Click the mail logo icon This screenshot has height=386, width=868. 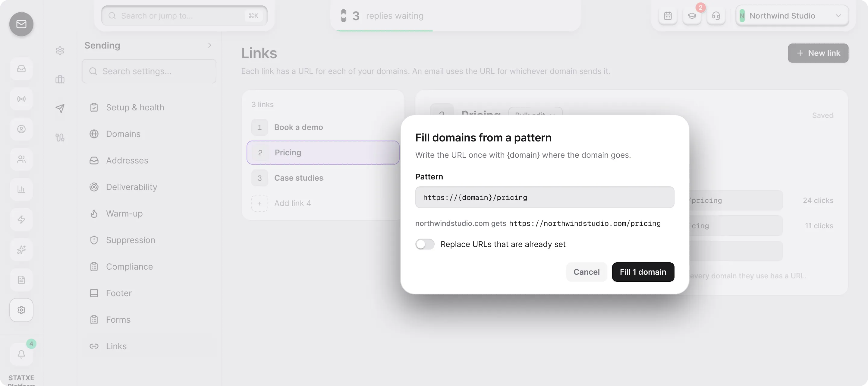pyautogui.click(x=21, y=24)
